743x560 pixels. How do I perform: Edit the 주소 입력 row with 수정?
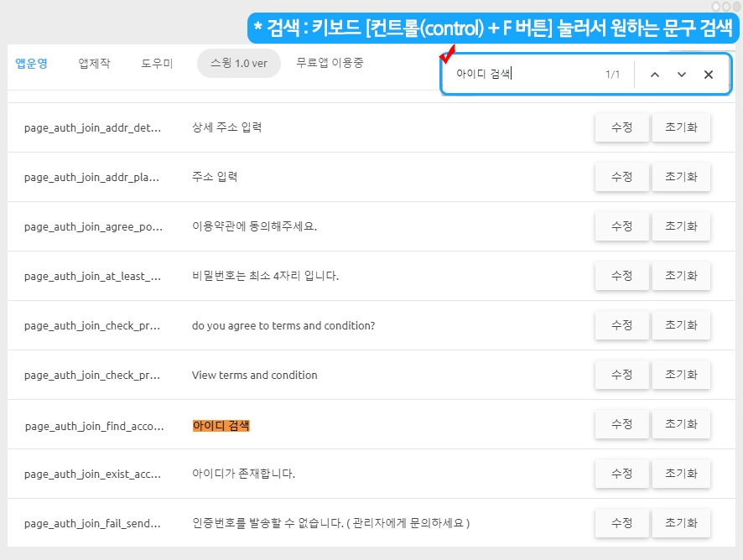(621, 177)
